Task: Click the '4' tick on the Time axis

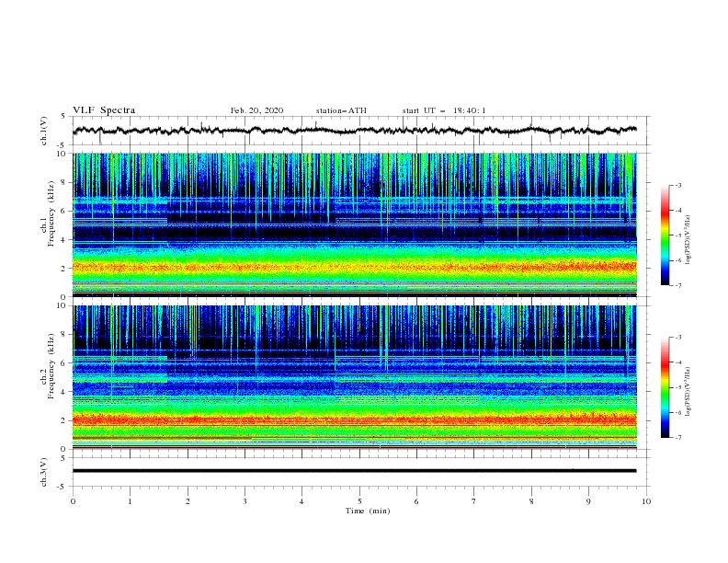Action: tap(301, 501)
